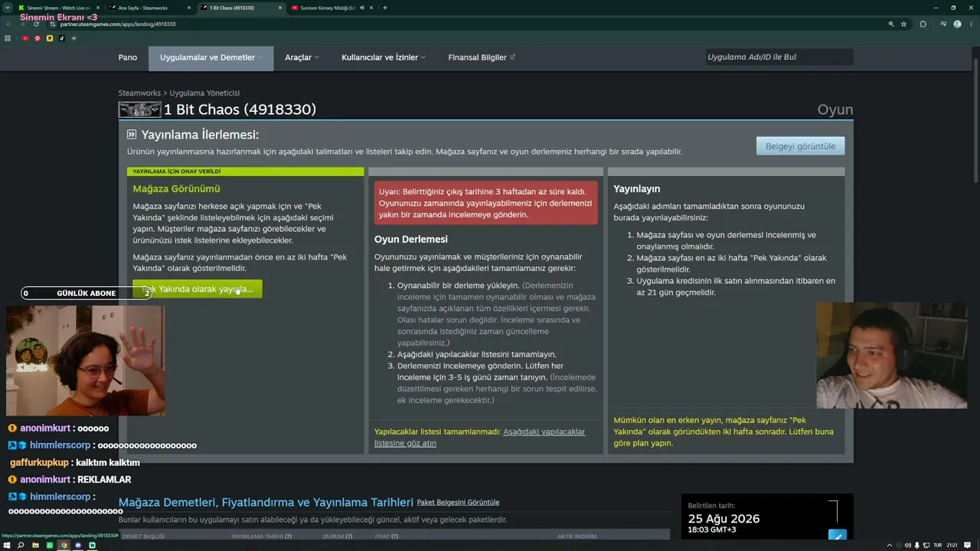Click the Uygulama Adı/ID ile Bul search field
The image size is (980, 551).
(x=779, y=57)
